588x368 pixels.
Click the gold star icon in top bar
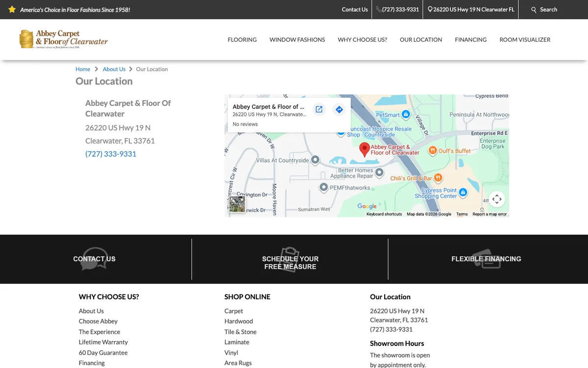click(12, 9)
